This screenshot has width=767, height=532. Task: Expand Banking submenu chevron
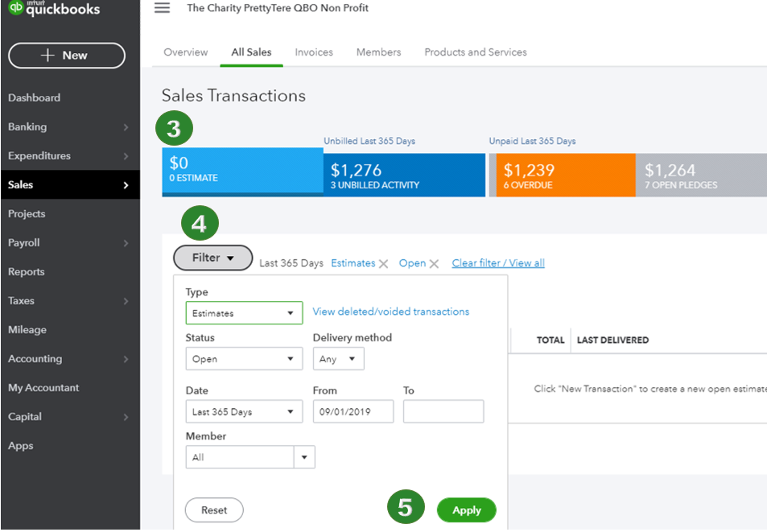point(126,127)
